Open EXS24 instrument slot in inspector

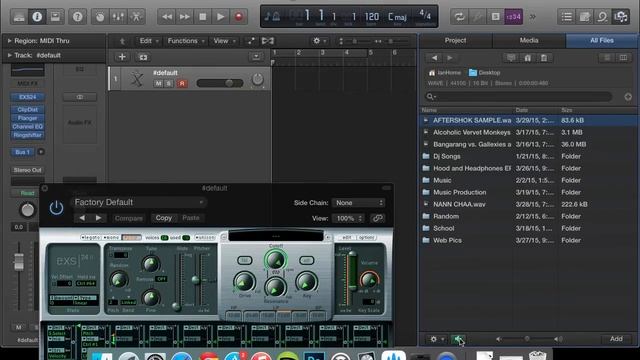(x=27, y=97)
